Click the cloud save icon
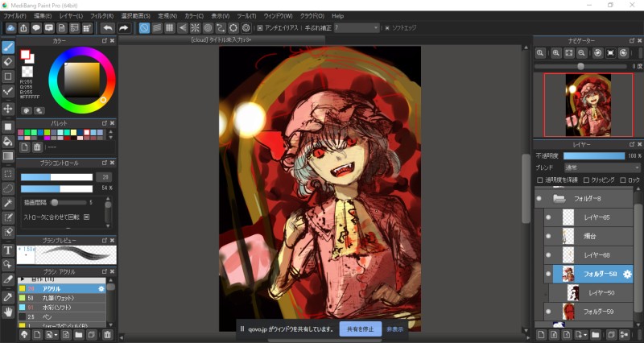This screenshot has width=644, height=343. point(10,28)
